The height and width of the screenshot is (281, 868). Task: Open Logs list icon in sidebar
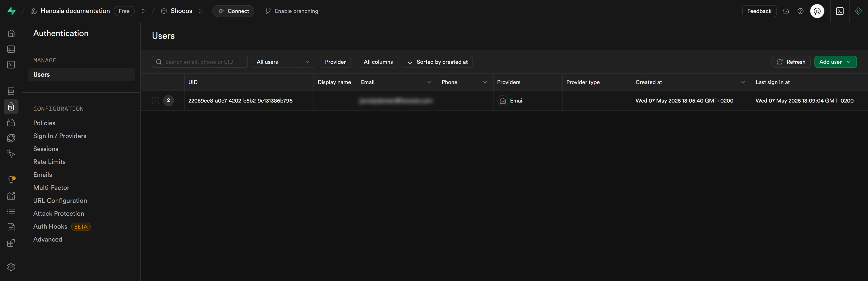click(x=11, y=212)
